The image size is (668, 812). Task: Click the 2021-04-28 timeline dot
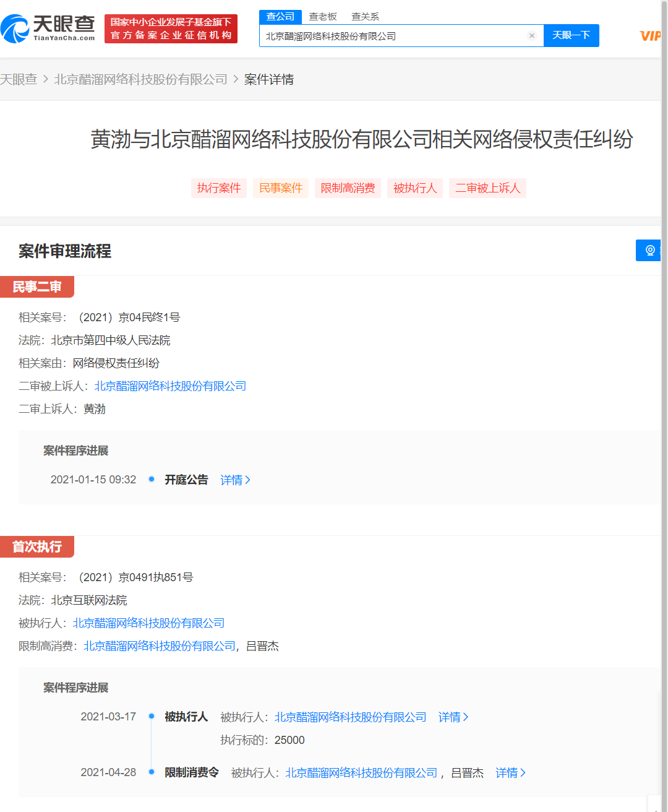tap(152, 772)
